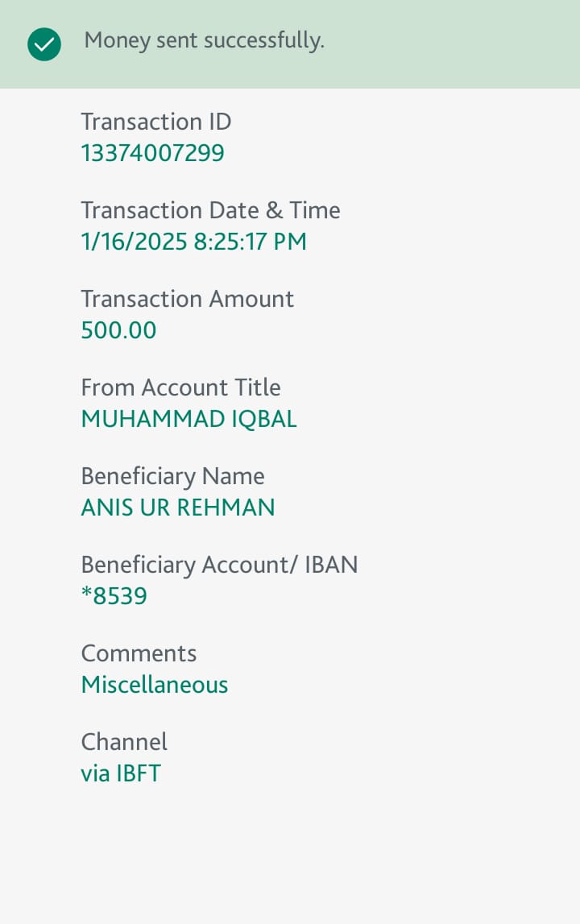Tap the date 1/16/2025 8:25:17 PM
This screenshot has width=580, height=924.
(194, 242)
